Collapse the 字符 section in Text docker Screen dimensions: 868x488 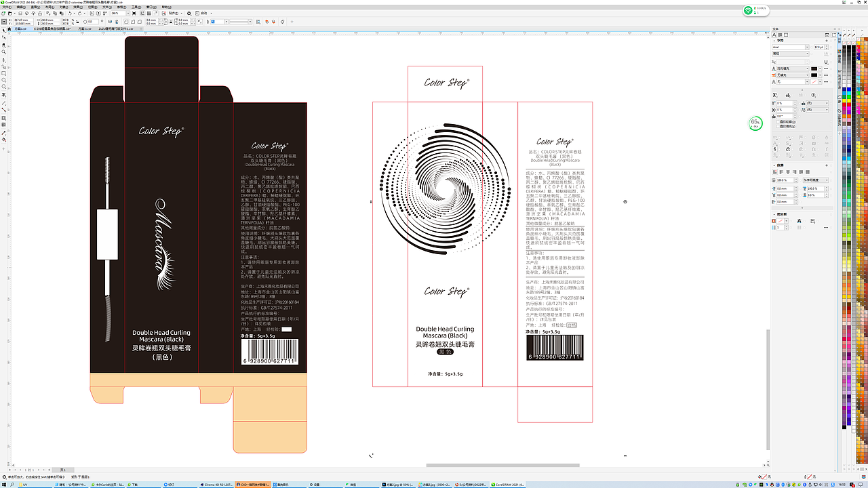774,41
